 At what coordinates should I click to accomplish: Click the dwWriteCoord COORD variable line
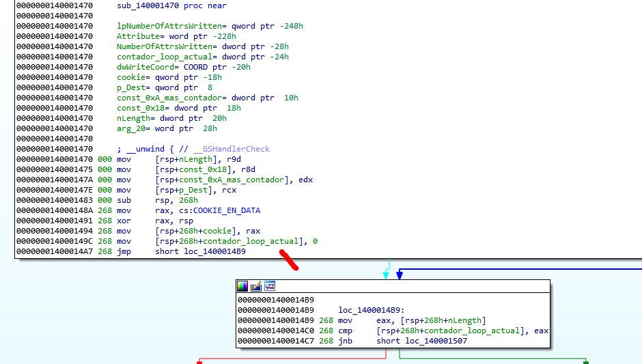click(x=183, y=67)
